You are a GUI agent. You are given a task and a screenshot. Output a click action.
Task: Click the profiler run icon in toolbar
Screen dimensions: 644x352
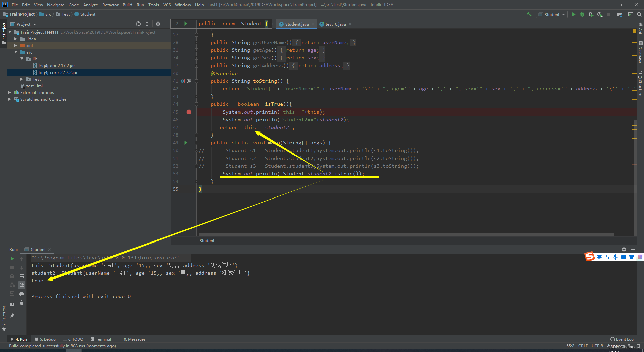(x=600, y=14)
